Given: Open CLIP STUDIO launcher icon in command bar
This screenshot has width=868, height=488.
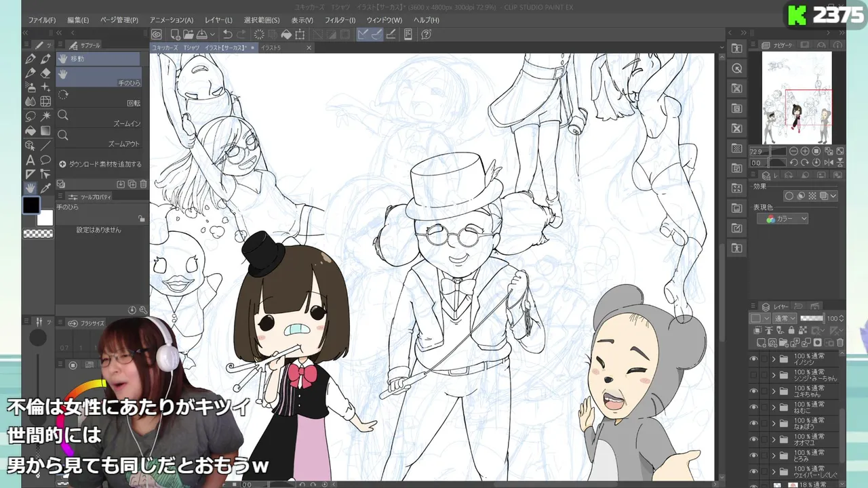Looking at the screenshot, I should 157,35.
